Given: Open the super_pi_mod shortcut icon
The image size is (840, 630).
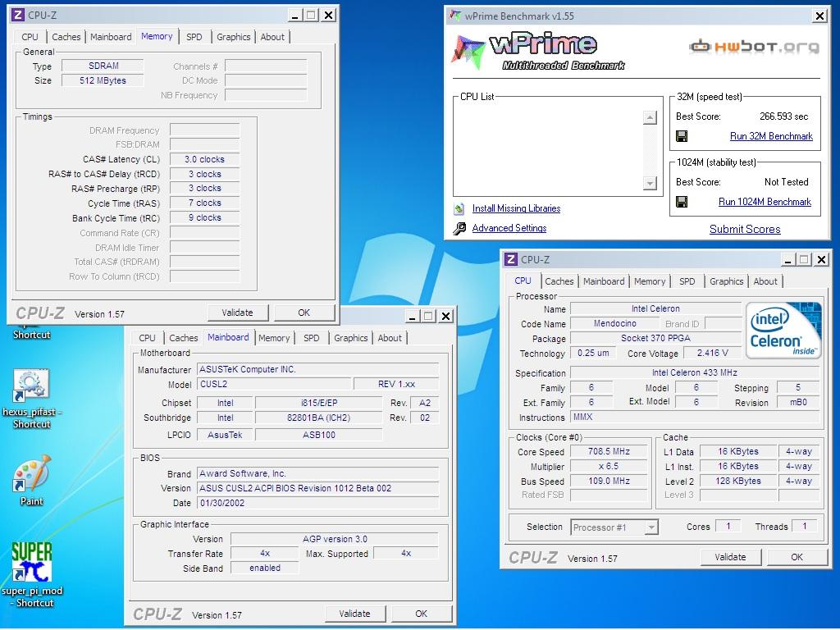Looking at the screenshot, I should pos(32,575).
